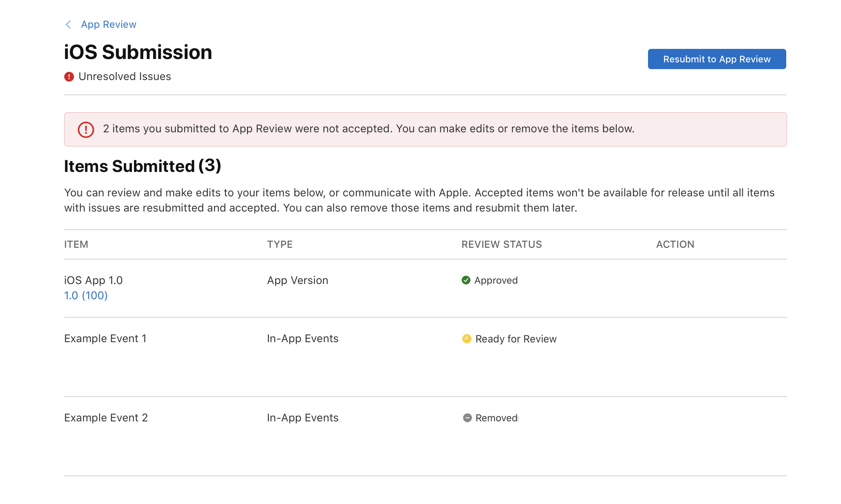The height and width of the screenshot is (504, 841).
Task: Click the back chevron before App Review
Action: pyautogui.click(x=68, y=24)
